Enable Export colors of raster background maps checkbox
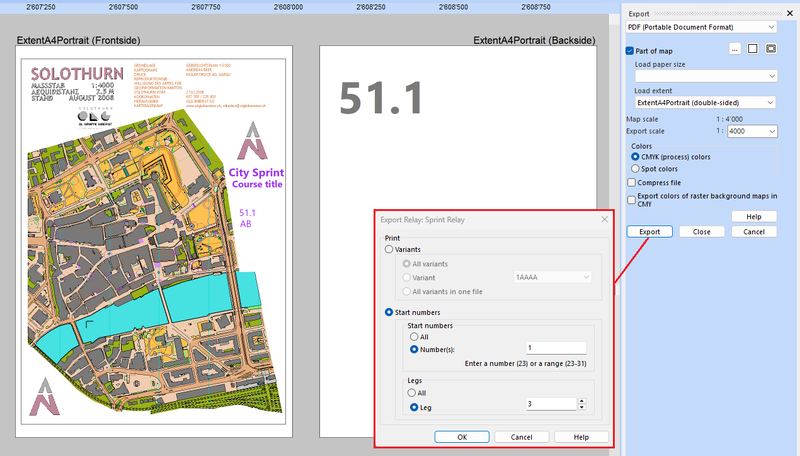800x456 pixels. (x=632, y=200)
